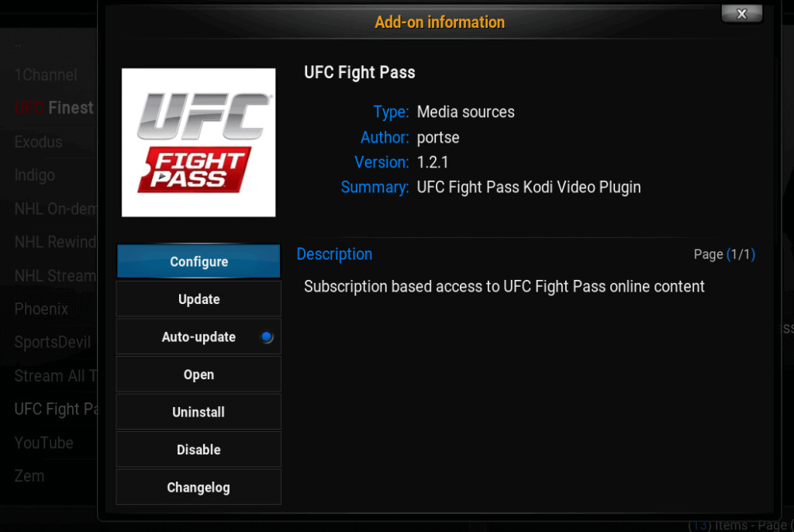794x532 pixels.
Task: Click the Description section heading
Action: click(x=334, y=254)
